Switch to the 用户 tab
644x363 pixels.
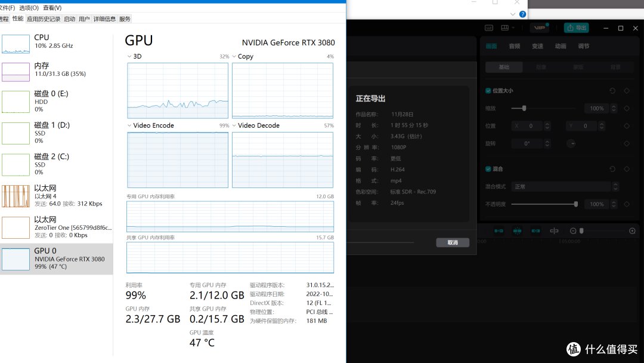[84, 19]
